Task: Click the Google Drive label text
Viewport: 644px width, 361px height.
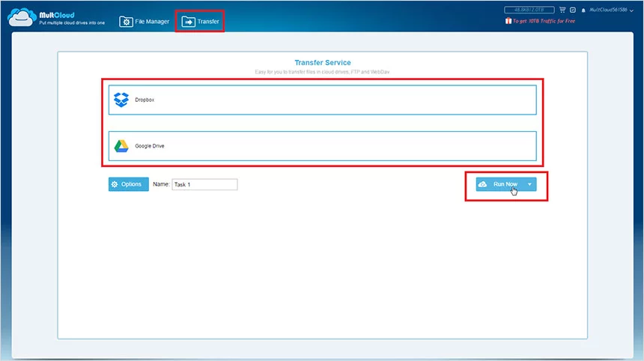Action: (150, 146)
